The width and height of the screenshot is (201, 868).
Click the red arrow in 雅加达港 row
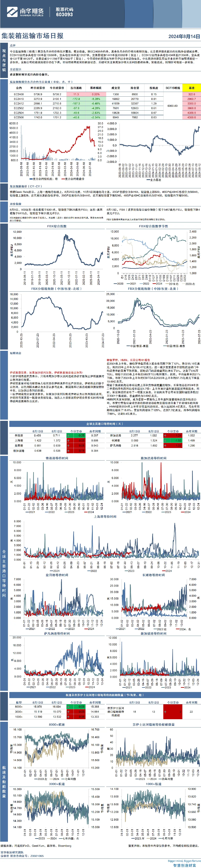pyautogui.click(x=165, y=435)
